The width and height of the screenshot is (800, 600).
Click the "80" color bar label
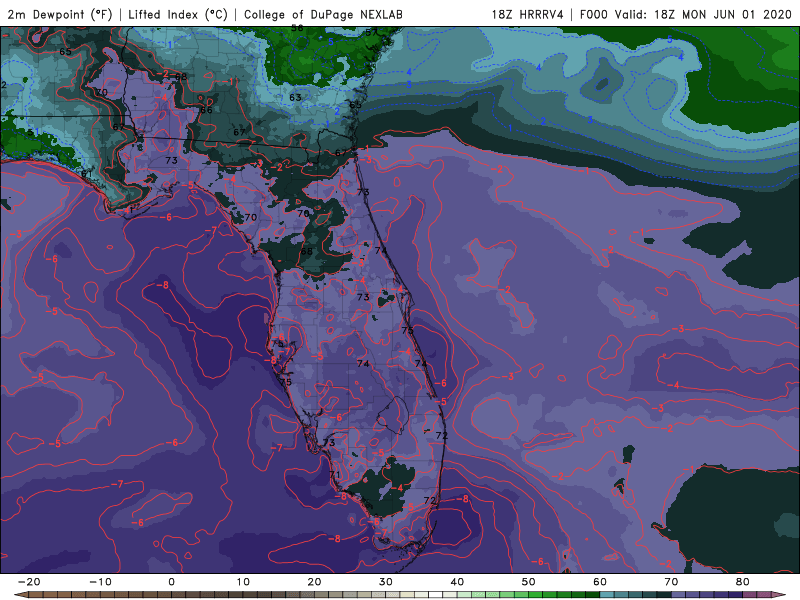[743, 582]
